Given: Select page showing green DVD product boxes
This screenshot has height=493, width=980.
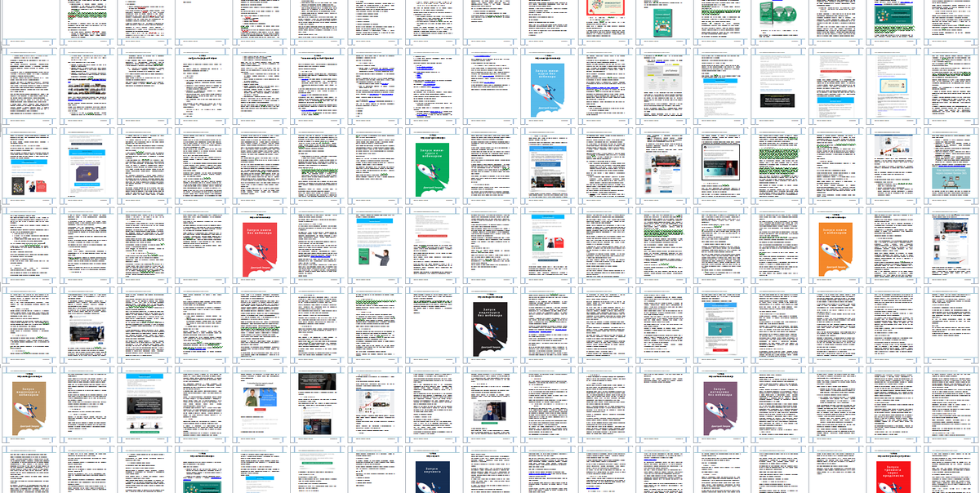Looking at the screenshot, I should coord(777,23).
